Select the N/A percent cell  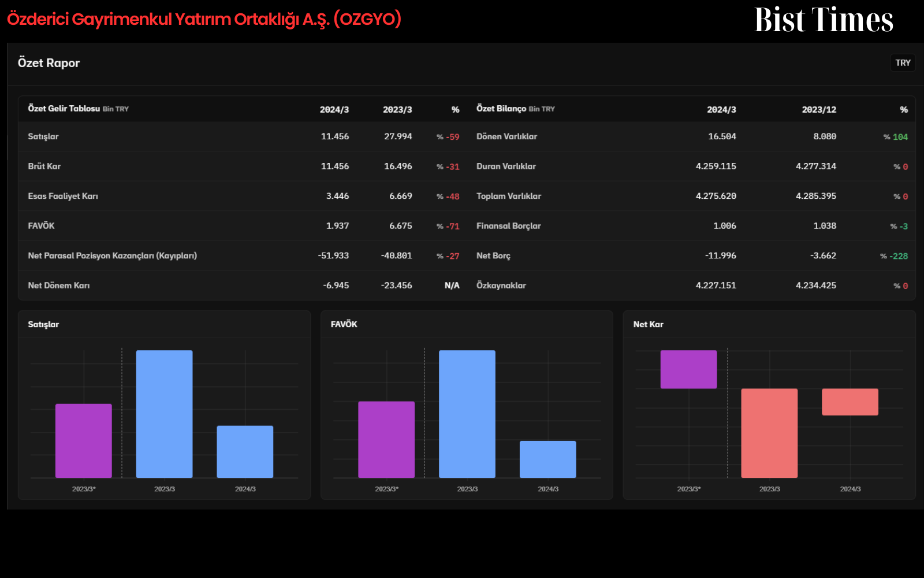click(452, 286)
